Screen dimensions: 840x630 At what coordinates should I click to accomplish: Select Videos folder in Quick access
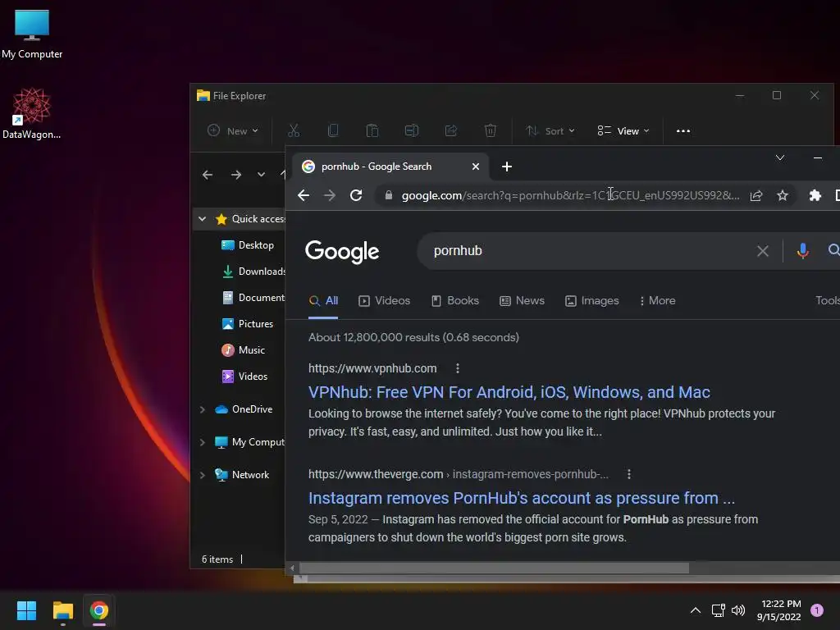(244, 376)
